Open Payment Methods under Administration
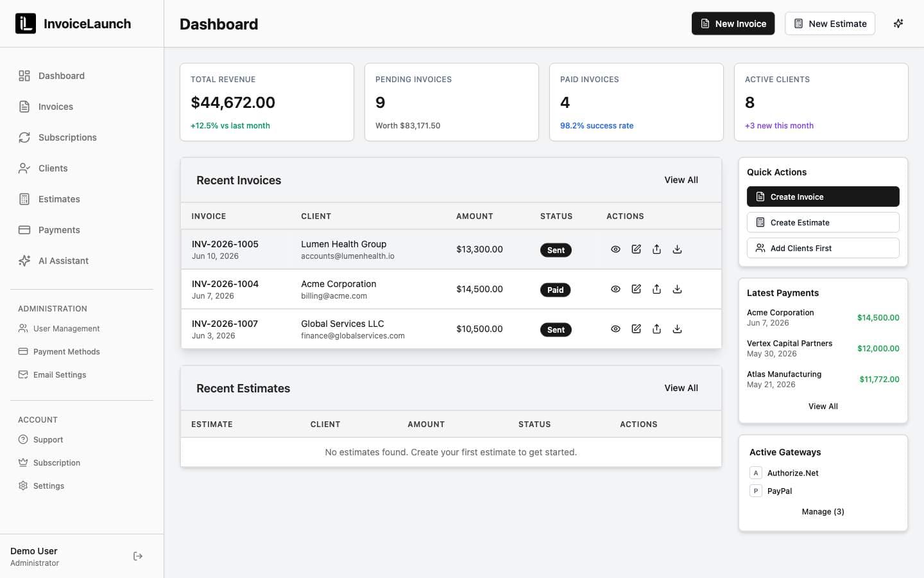Screen dimensions: 924x578 point(81,351)
